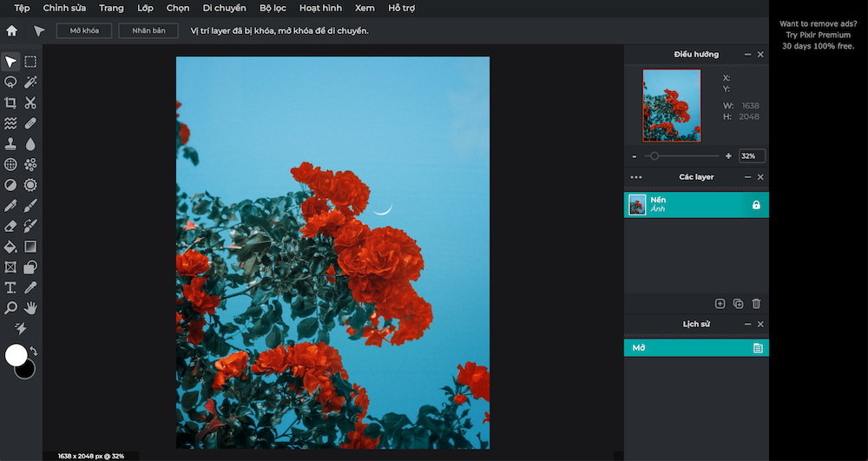Open the Liquify waves tool
This screenshot has height=461, width=868.
(10, 123)
